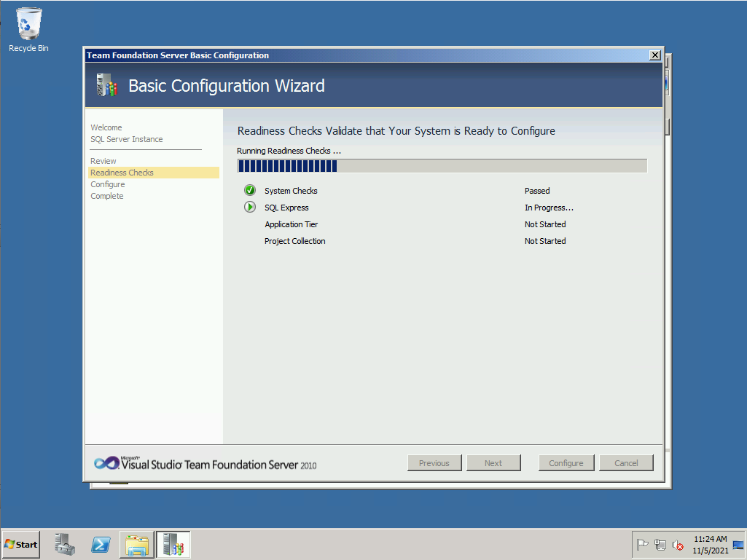Click the green System Checks passed icon
Image resolution: width=747 pixels, height=560 pixels.
250,191
